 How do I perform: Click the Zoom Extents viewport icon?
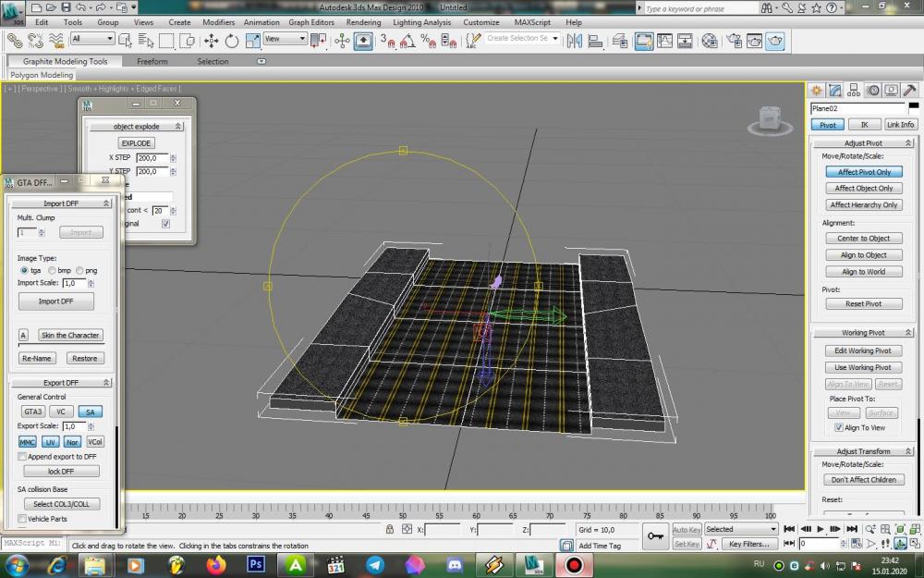900,529
